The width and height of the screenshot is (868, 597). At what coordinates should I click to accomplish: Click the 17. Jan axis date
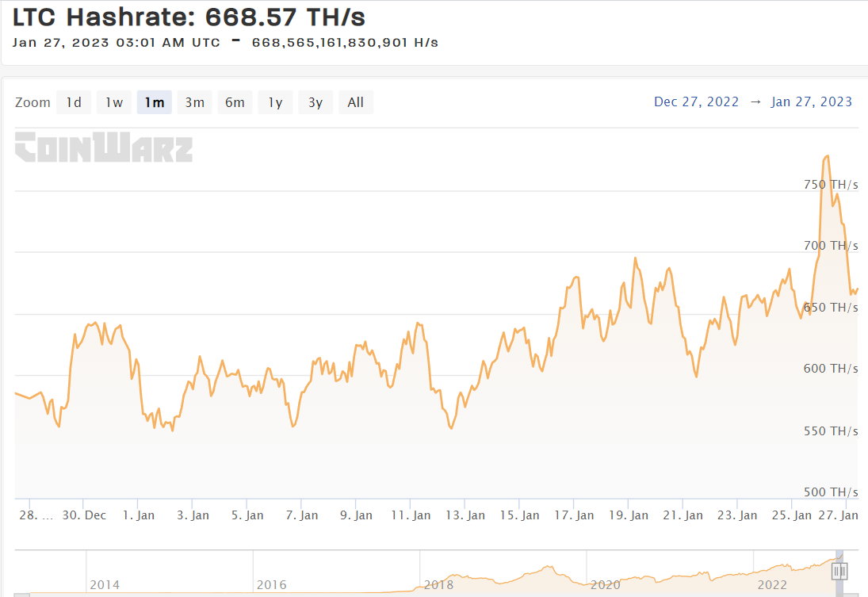[x=574, y=515]
